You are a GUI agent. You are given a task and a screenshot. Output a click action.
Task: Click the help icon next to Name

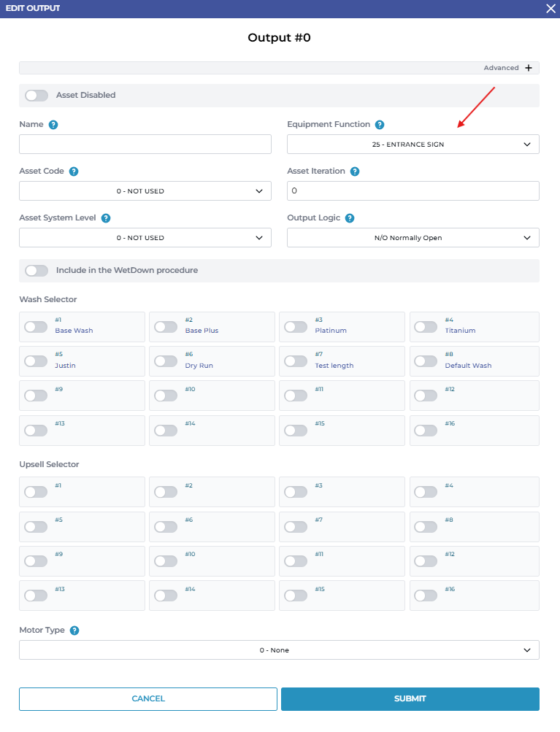[x=53, y=125]
